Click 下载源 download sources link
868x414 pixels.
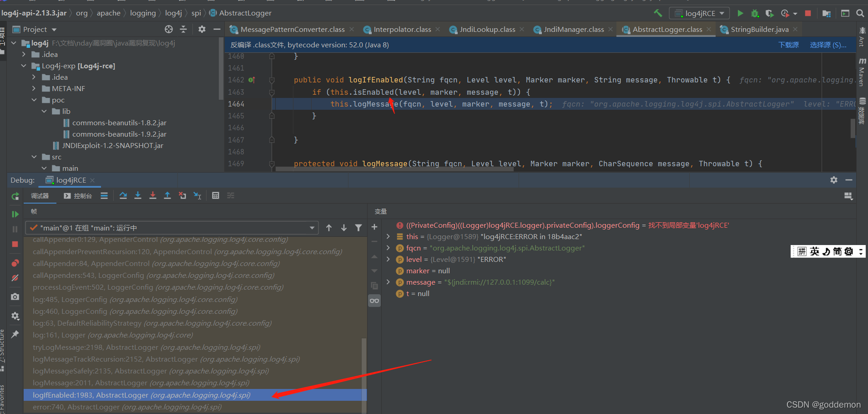(x=788, y=45)
